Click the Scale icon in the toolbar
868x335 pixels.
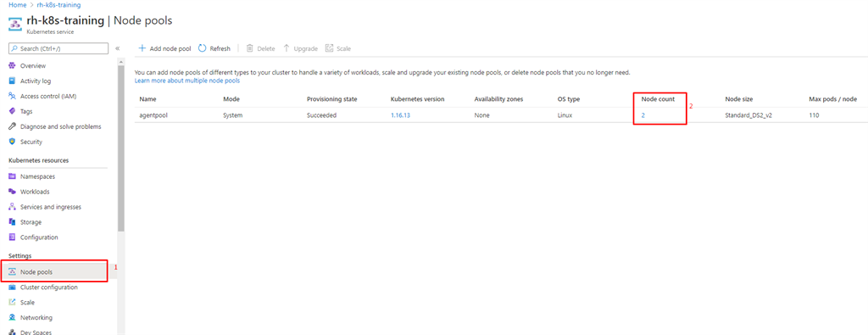(x=330, y=48)
